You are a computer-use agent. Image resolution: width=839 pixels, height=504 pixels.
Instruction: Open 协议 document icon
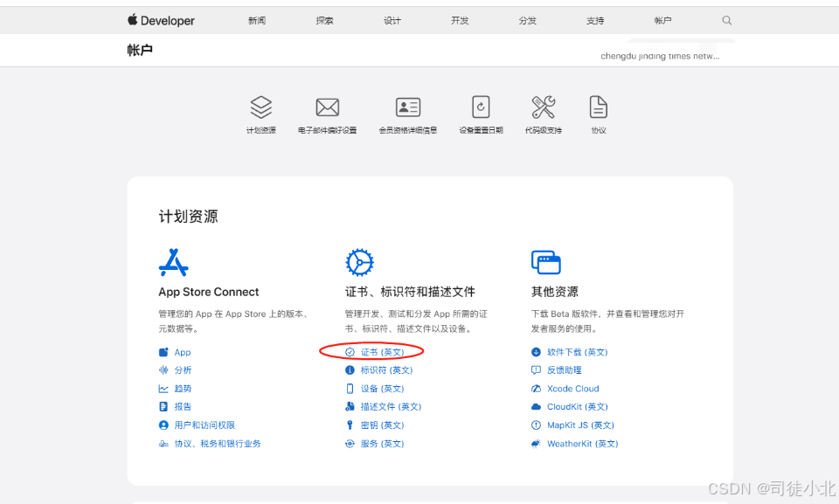598,107
